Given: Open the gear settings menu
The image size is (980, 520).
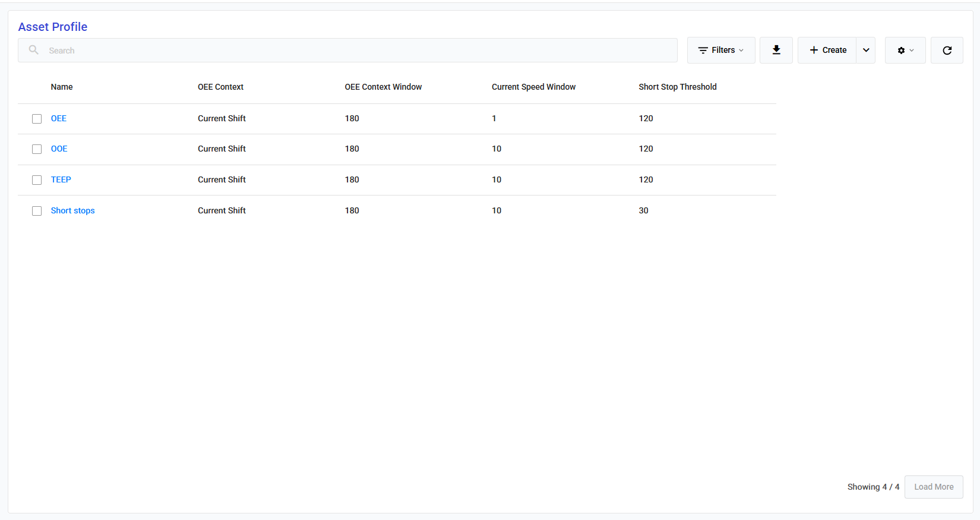Looking at the screenshot, I should click(905, 51).
